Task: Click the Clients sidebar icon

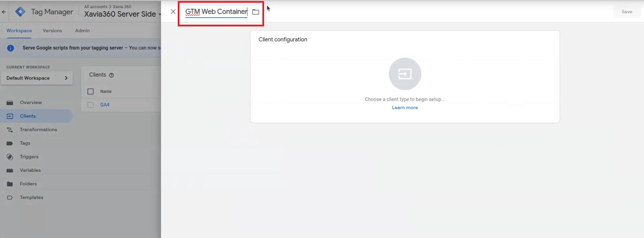Action: click(x=10, y=116)
